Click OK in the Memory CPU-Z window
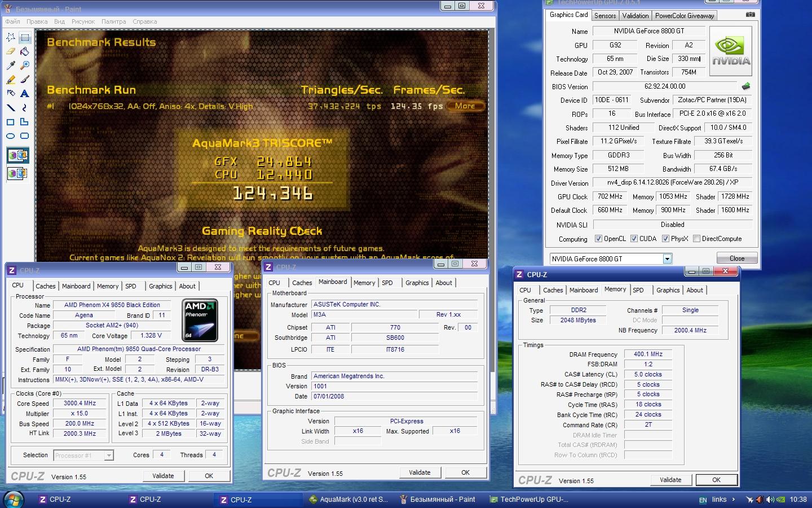The width and height of the screenshot is (812, 508). tap(716, 480)
